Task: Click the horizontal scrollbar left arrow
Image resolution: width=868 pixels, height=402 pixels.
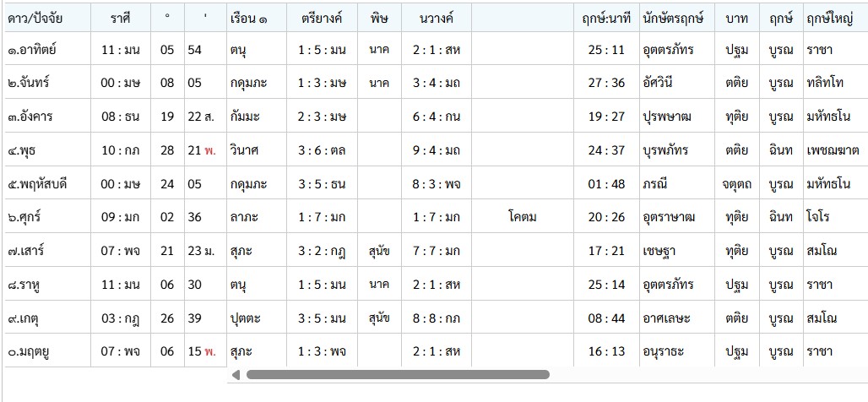Action: click(236, 375)
